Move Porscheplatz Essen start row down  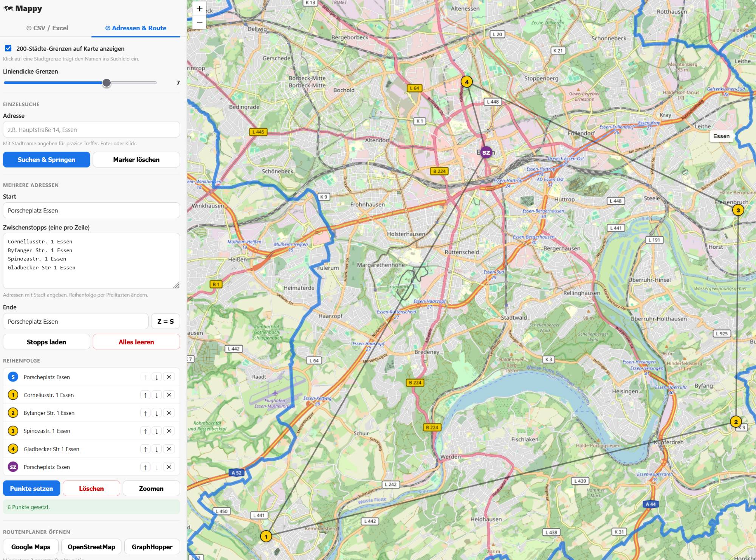click(x=157, y=377)
